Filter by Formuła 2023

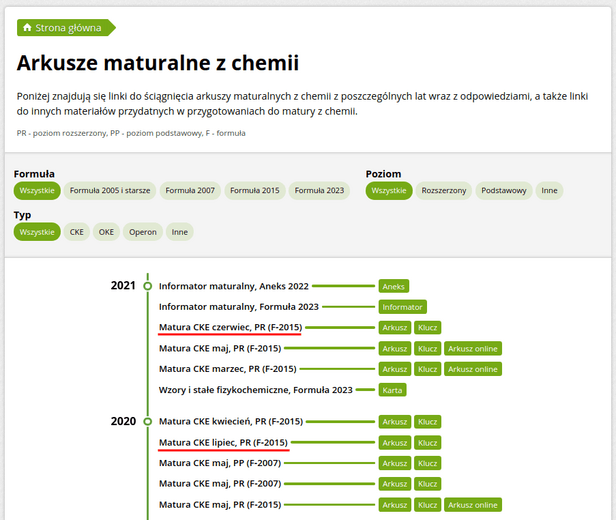click(x=319, y=190)
